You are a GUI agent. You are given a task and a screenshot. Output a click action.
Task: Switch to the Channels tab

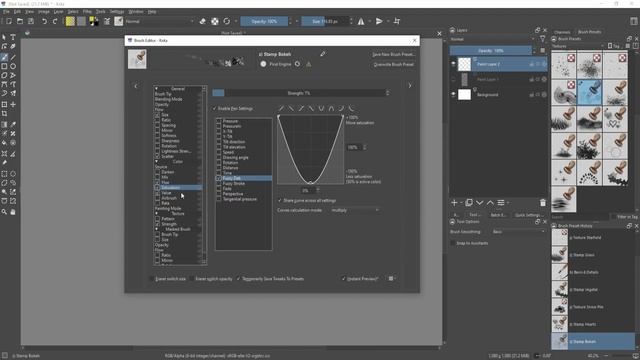[x=562, y=32]
